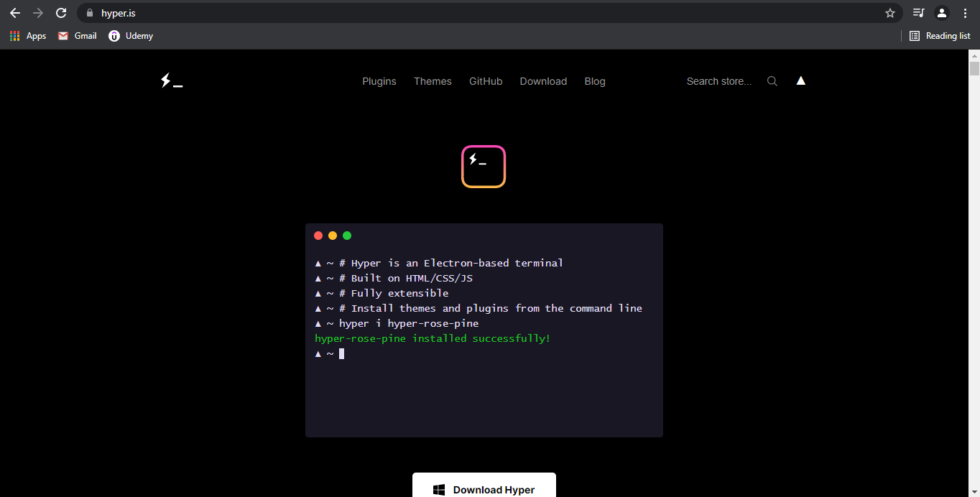980x497 pixels.
Task: Click the yellow dot in terminal window
Action: 333,236
